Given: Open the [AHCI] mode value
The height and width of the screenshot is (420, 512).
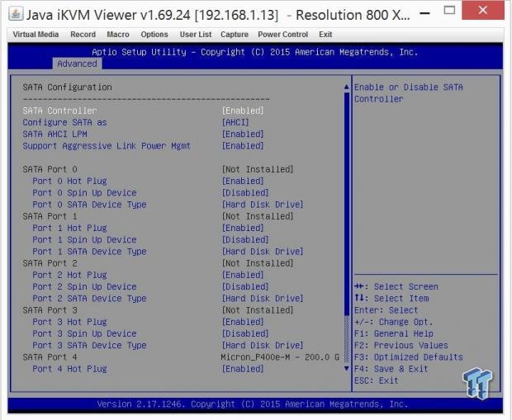Looking at the screenshot, I should (235, 122).
